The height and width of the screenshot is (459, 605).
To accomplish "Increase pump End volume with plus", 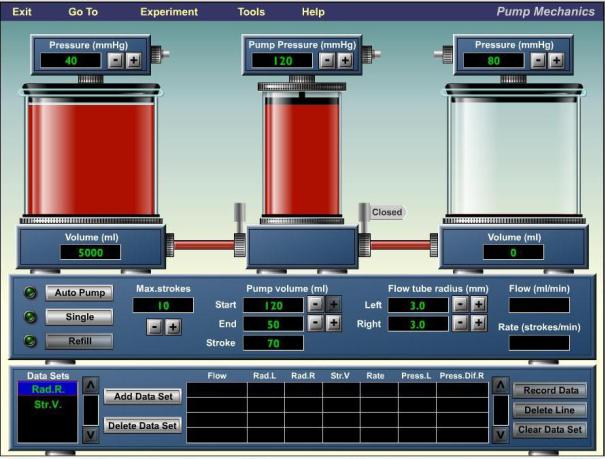I will point(334,323).
